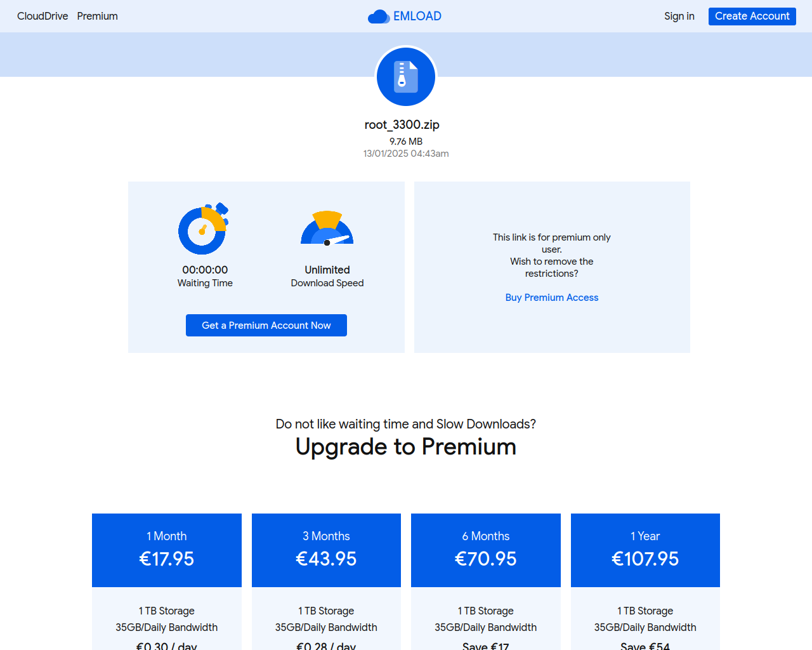Open the CloudDrive menu item
The width and height of the screenshot is (812, 650).
pos(43,16)
